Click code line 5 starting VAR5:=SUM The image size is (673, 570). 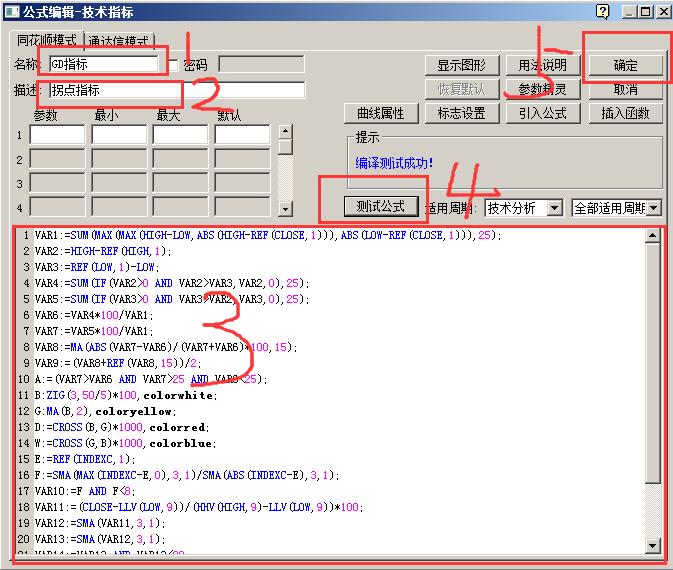click(x=172, y=299)
